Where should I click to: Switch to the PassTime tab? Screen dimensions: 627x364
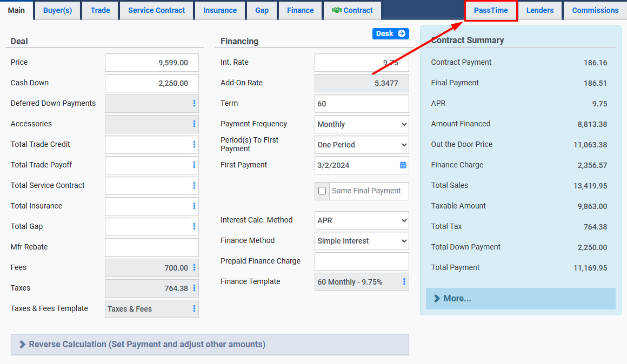[x=491, y=10]
